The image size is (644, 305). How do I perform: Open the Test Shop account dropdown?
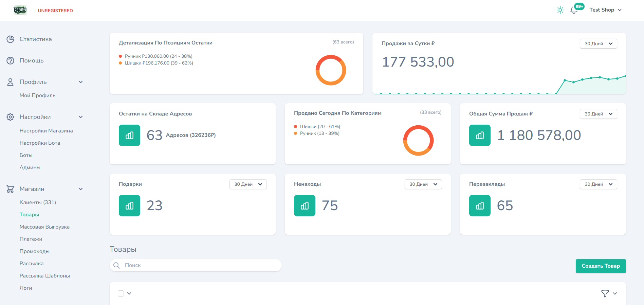605,10
